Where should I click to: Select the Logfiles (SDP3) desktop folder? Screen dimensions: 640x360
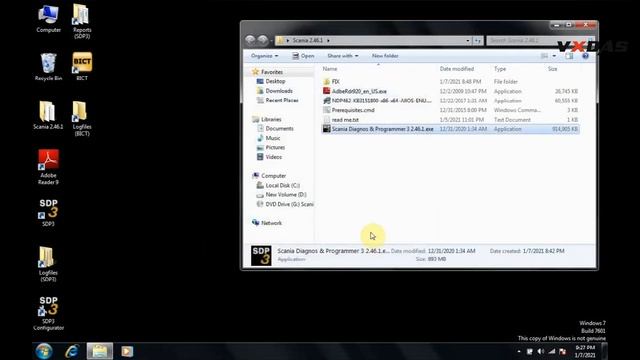click(48, 264)
